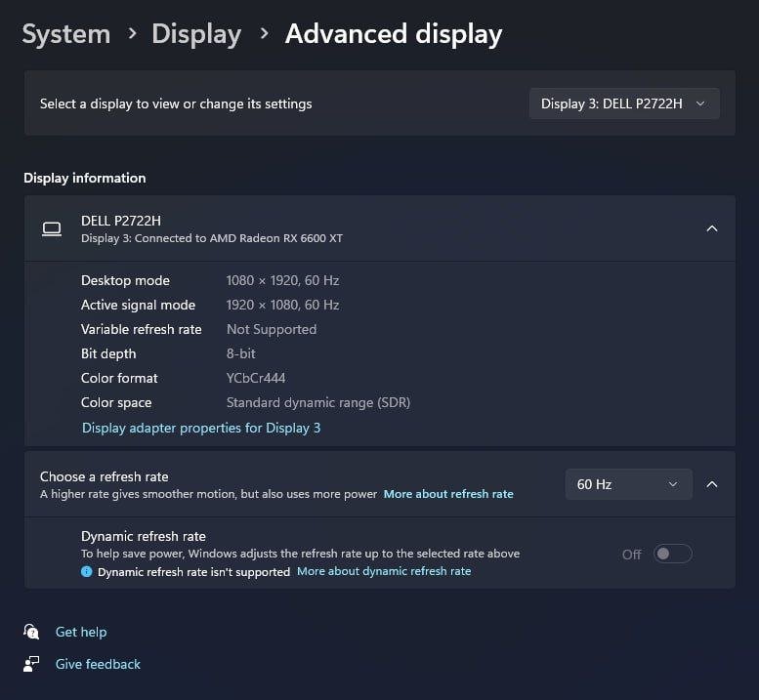Viewport: 759px width, 700px height.
Task: Click the blue info icon near Dynamic refresh rate
Action: 87,572
